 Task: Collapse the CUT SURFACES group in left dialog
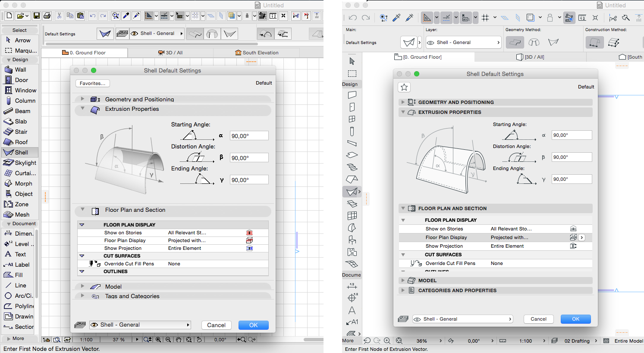82,256
